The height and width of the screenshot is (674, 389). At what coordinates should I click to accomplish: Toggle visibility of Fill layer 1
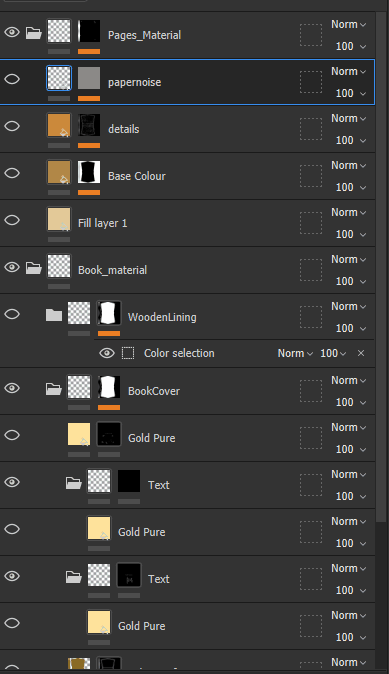(12, 220)
